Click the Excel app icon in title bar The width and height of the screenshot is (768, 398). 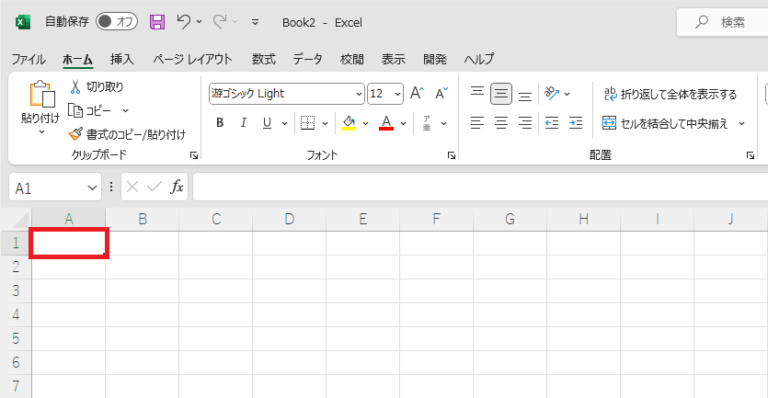[23, 22]
